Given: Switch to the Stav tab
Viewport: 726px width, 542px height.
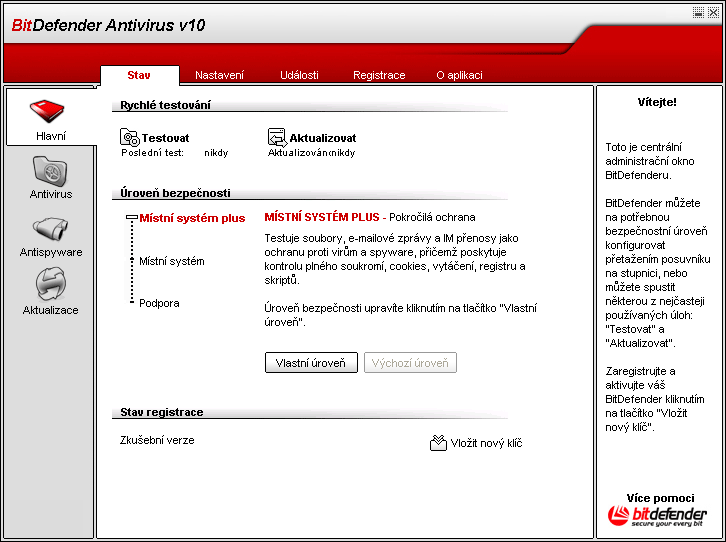Looking at the screenshot, I should click(139, 75).
